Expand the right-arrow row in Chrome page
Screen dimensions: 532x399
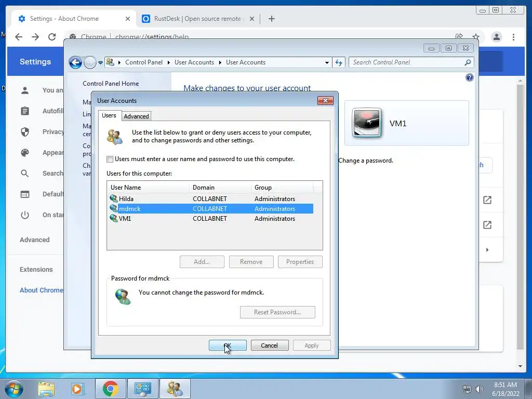click(x=487, y=250)
